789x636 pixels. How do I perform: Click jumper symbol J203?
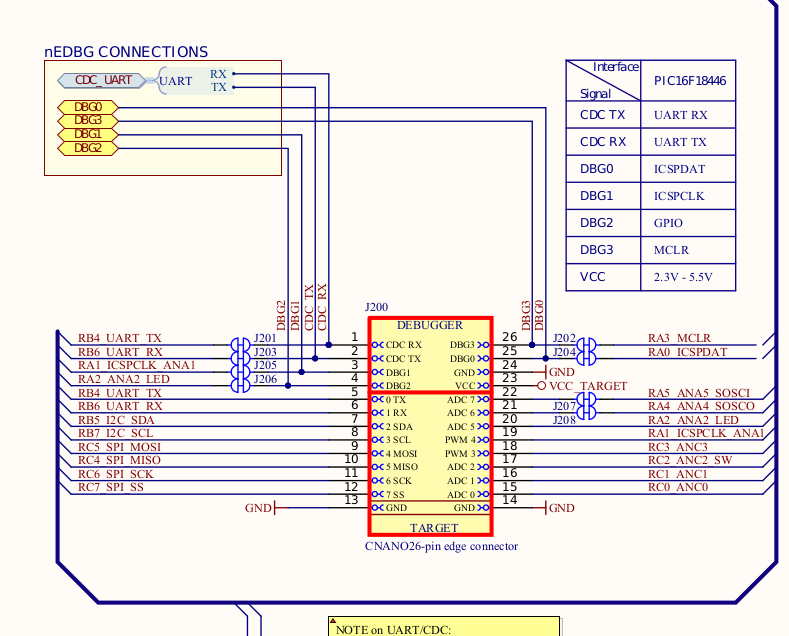240,359
